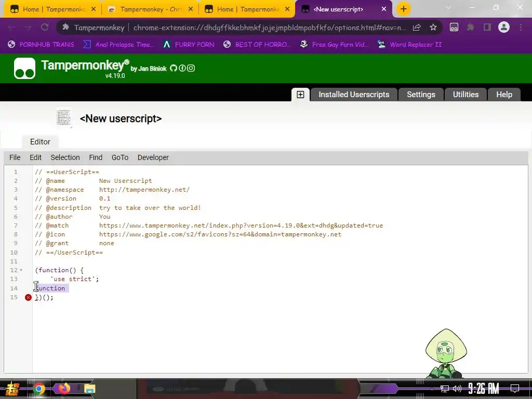This screenshot has width=532, height=399.
Task: Open the GoTo menu
Action: (x=120, y=158)
